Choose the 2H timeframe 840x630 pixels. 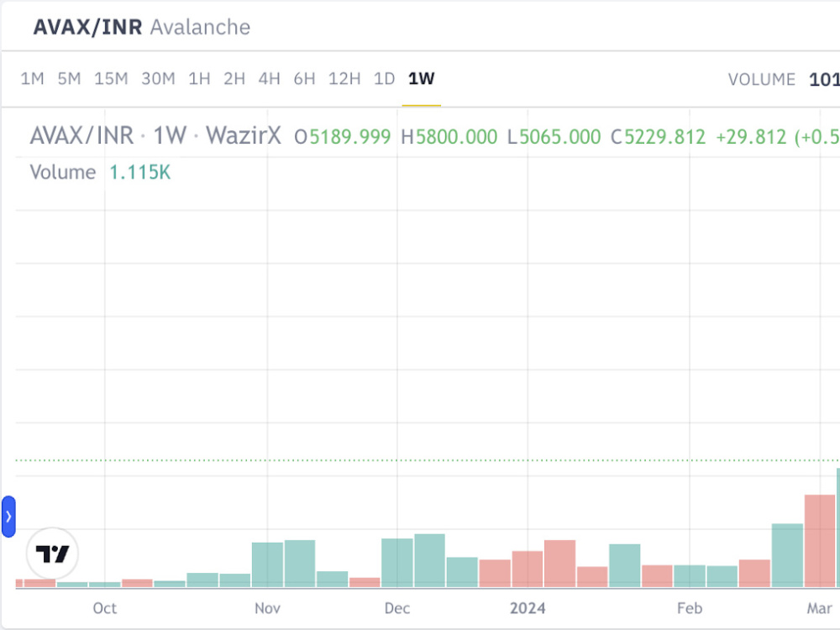(234, 79)
